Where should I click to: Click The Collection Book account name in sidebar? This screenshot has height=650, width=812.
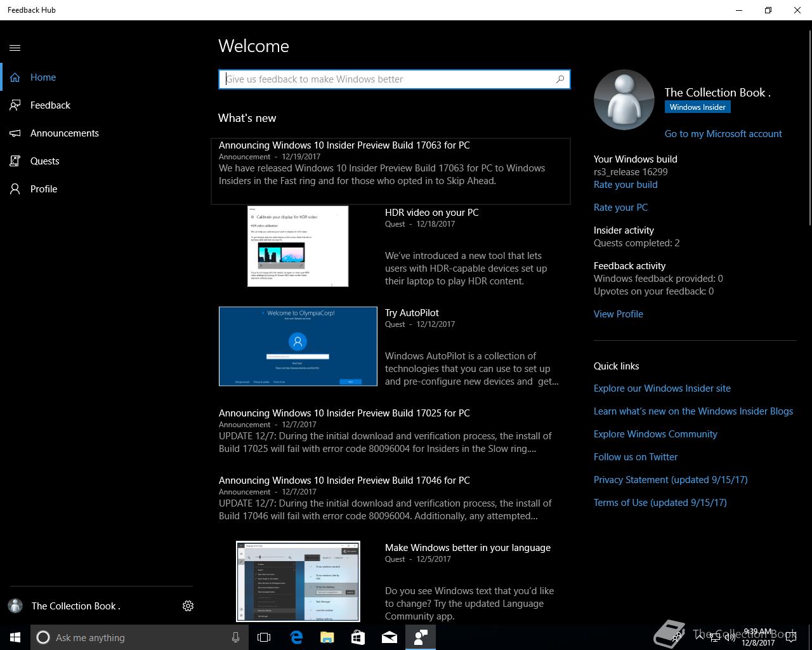pos(76,606)
